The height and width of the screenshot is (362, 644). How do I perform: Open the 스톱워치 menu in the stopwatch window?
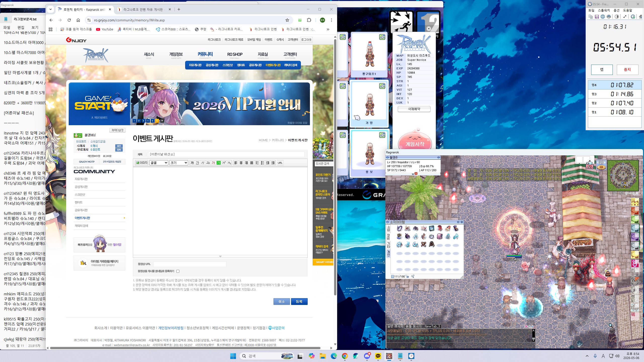tap(604, 10)
